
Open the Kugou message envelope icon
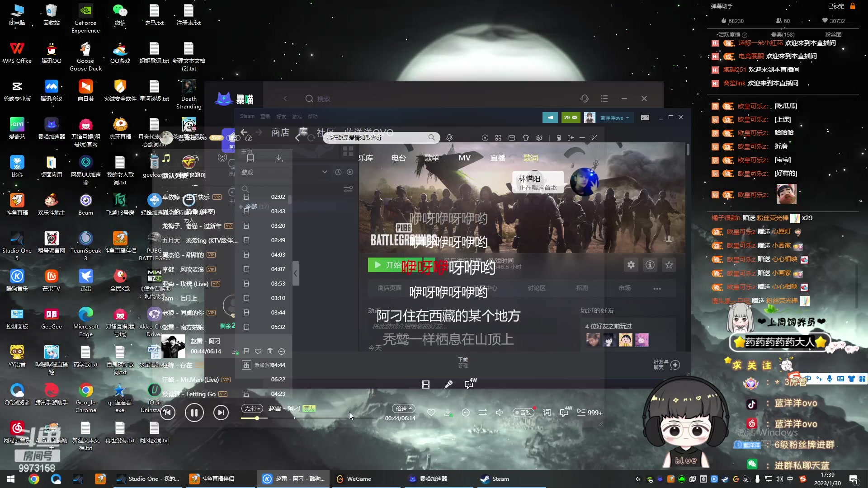512,138
